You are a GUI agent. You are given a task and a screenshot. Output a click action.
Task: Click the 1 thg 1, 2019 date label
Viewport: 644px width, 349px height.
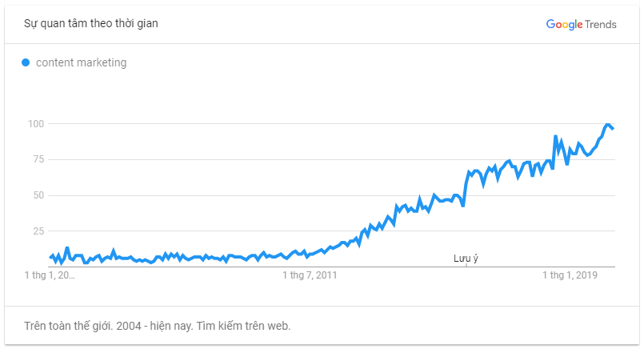point(570,275)
